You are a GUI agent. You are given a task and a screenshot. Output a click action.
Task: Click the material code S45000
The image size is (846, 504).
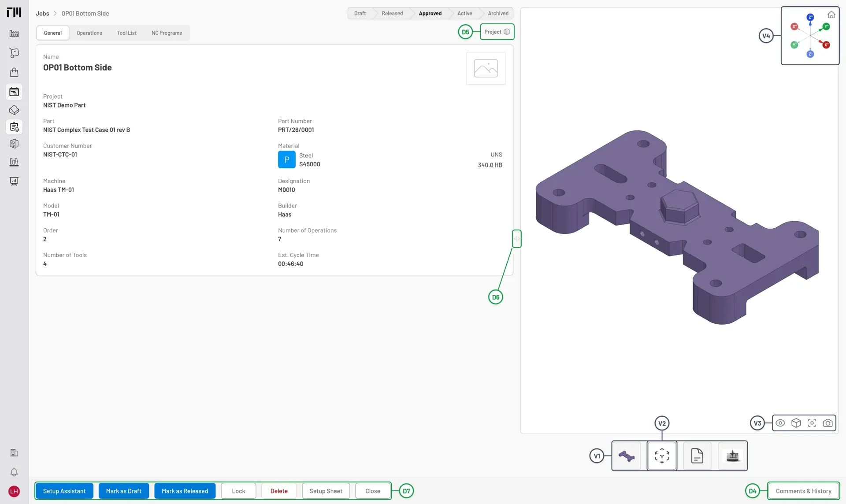310,164
